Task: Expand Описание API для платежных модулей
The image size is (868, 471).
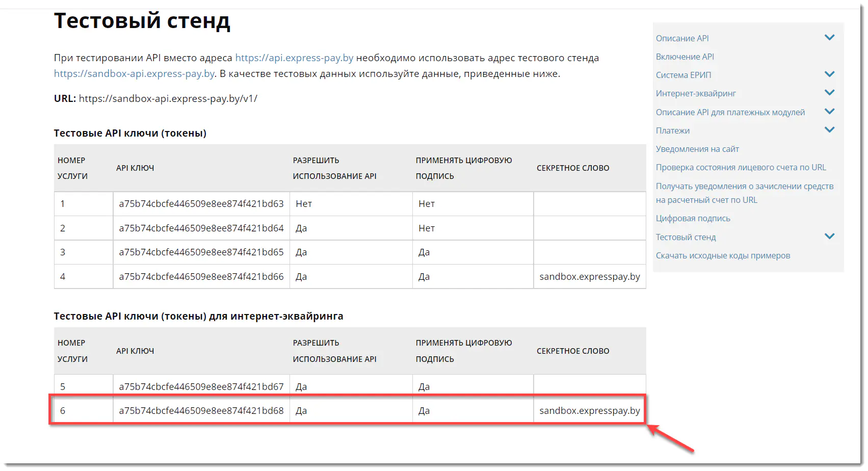Action: pos(829,111)
